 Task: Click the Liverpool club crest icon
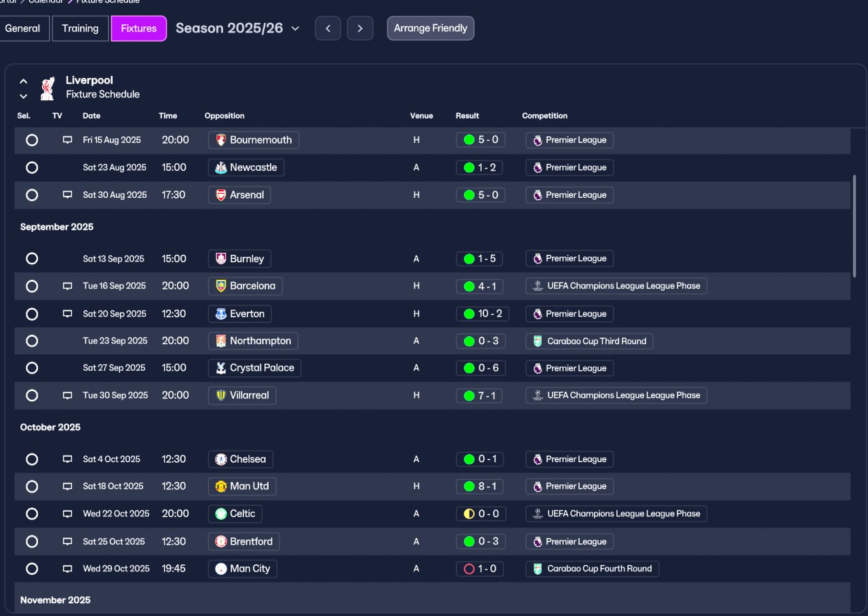(47, 88)
